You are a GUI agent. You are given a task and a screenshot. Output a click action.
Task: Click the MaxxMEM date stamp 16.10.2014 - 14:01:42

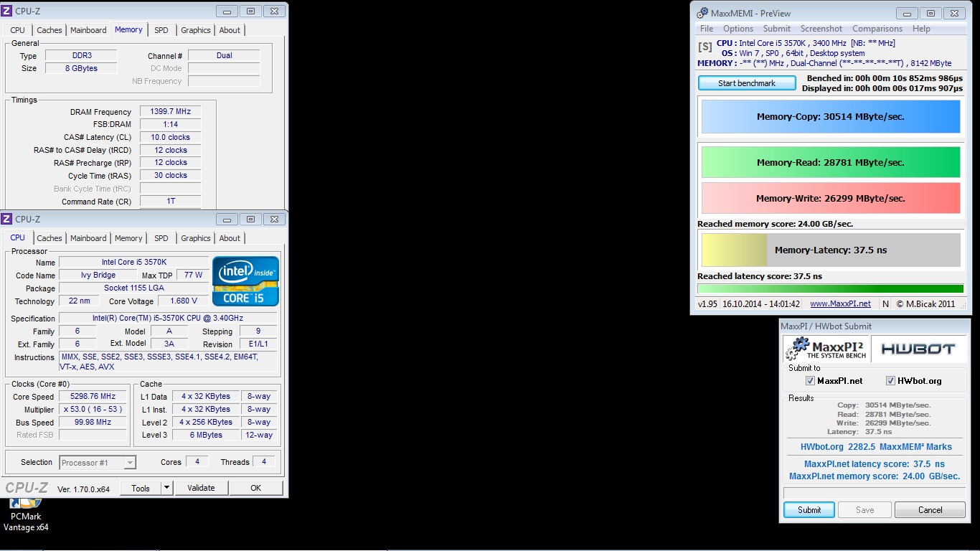(761, 303)
